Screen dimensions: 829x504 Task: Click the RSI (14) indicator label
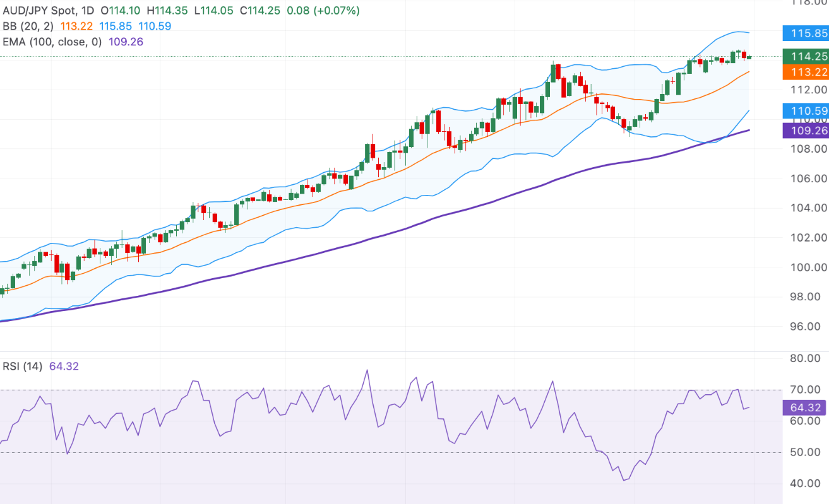[22, 366]
